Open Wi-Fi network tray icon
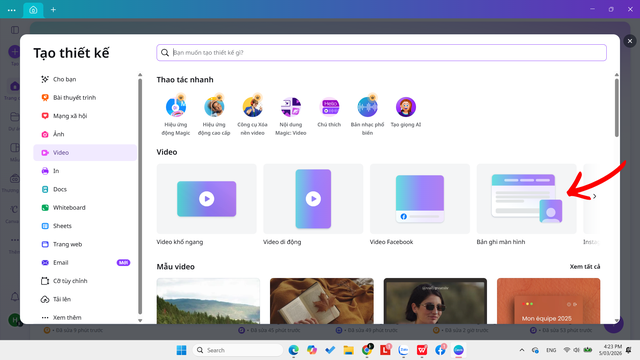 pos(567,350)
